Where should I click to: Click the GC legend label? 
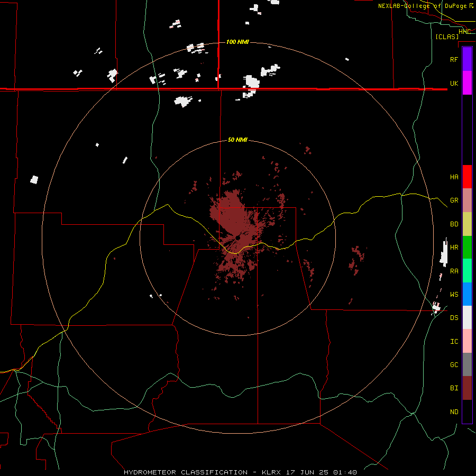click(454, 365)
